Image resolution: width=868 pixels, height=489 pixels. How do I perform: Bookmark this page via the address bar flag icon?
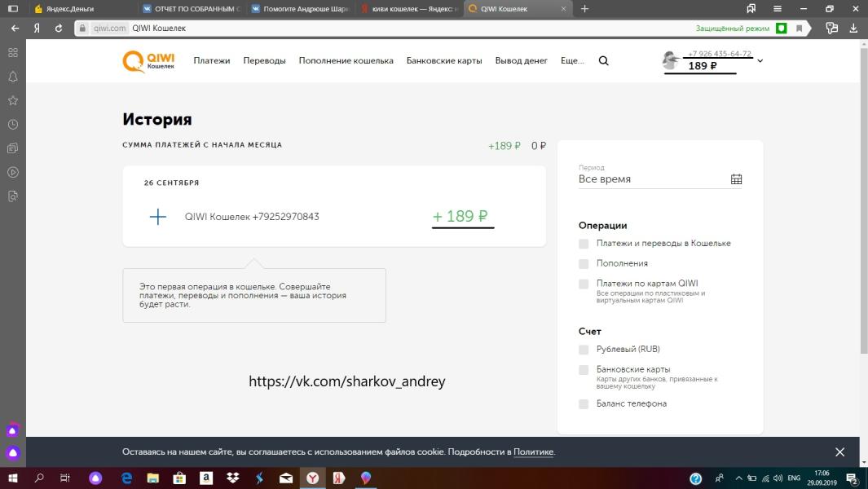coord(799,29)
